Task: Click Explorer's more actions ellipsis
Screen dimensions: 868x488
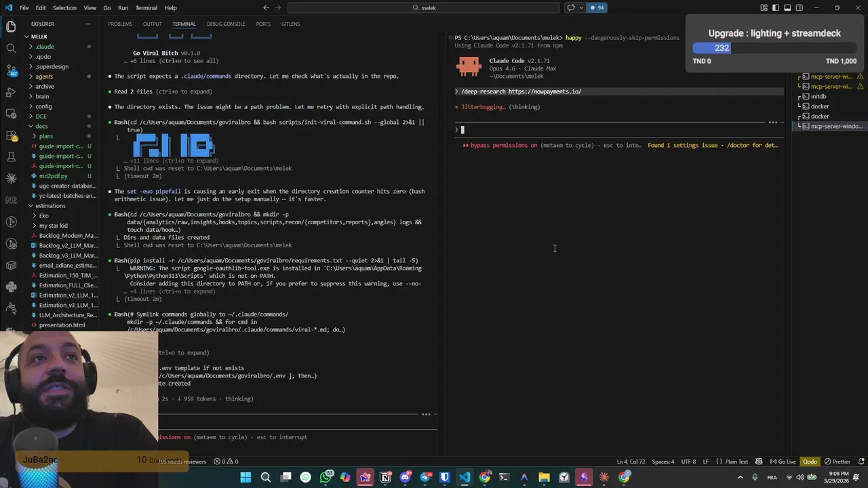Action: [x=87, y=24]
